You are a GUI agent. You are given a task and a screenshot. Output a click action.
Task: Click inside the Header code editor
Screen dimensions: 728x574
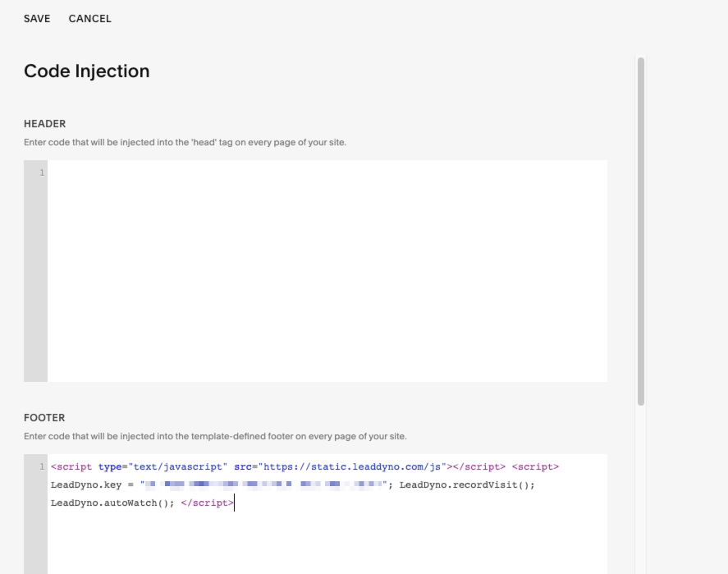coord(327,271)
